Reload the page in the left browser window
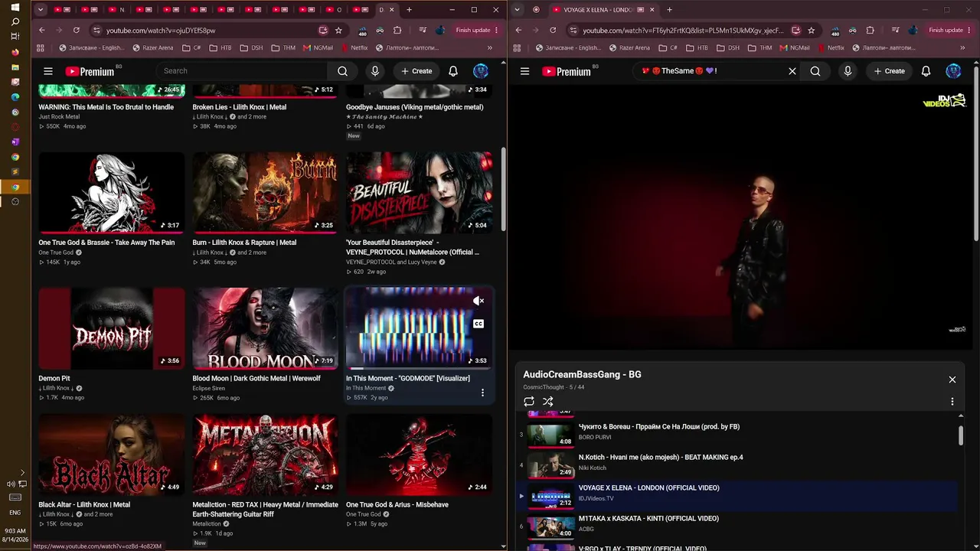Image resolution: width=980 pixels, height=551 pixels. click(77, 30)
